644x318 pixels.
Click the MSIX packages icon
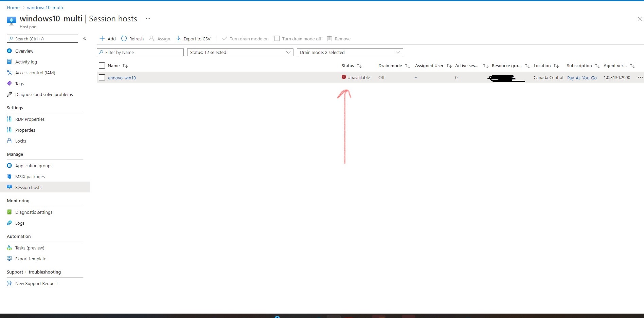(x=10, y=176)
